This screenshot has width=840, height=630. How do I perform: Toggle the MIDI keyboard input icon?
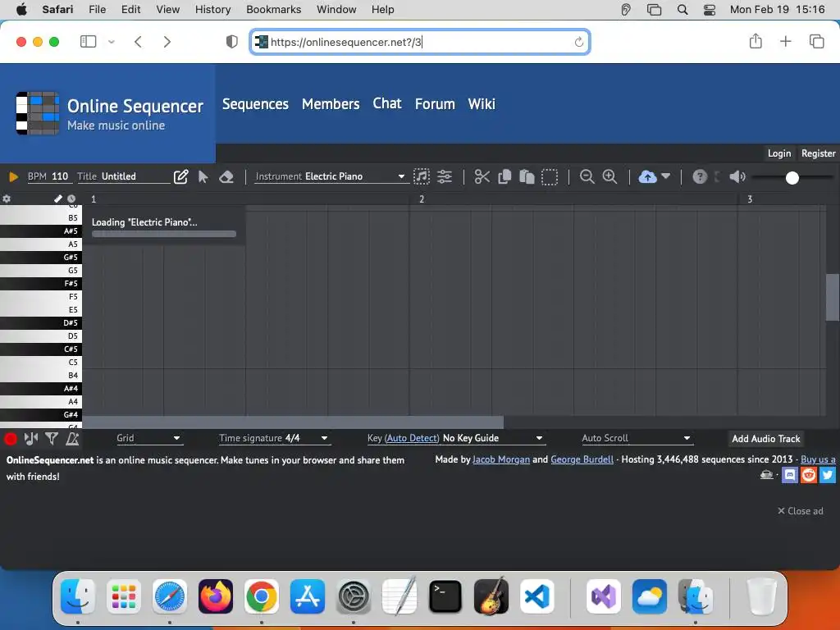[31, 439]
